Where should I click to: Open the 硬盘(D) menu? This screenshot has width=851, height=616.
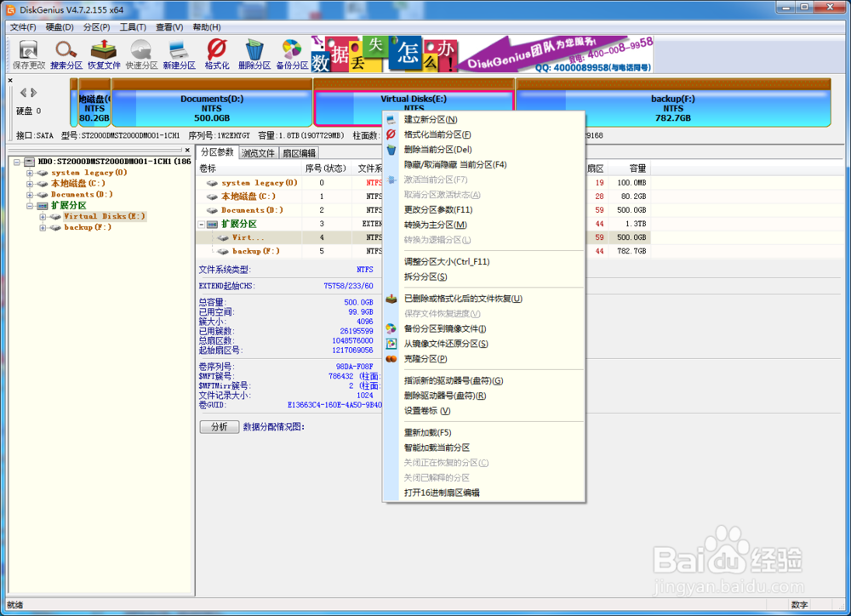[60, 27]
